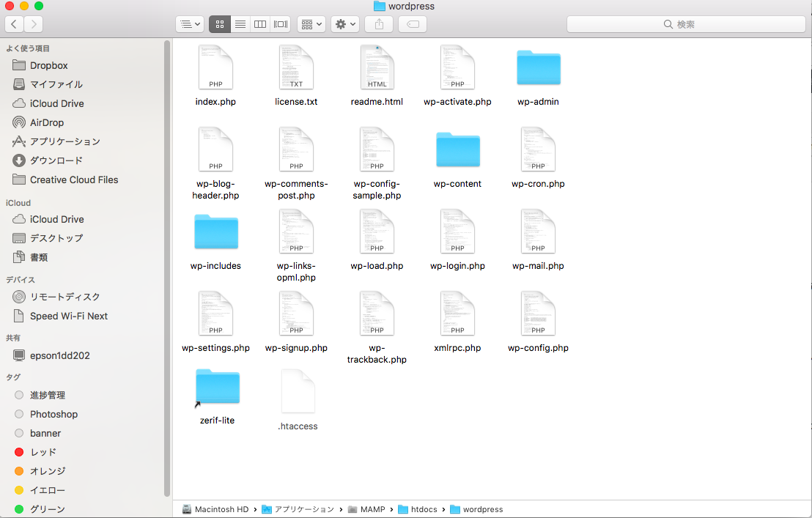812x518 pixels.
Task: Click the sidebar vertical scrollbar
Action: (167, 268)
